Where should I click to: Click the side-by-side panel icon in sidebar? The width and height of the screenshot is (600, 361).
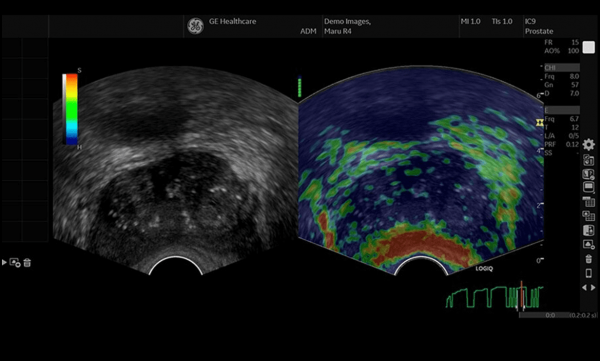(x=589, y=230)
